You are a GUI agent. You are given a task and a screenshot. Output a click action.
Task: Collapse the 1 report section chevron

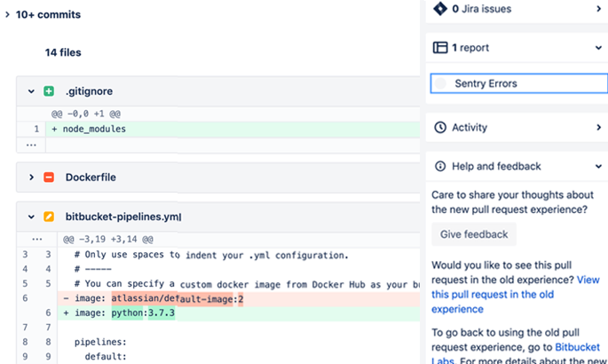(x=599, y=48)
